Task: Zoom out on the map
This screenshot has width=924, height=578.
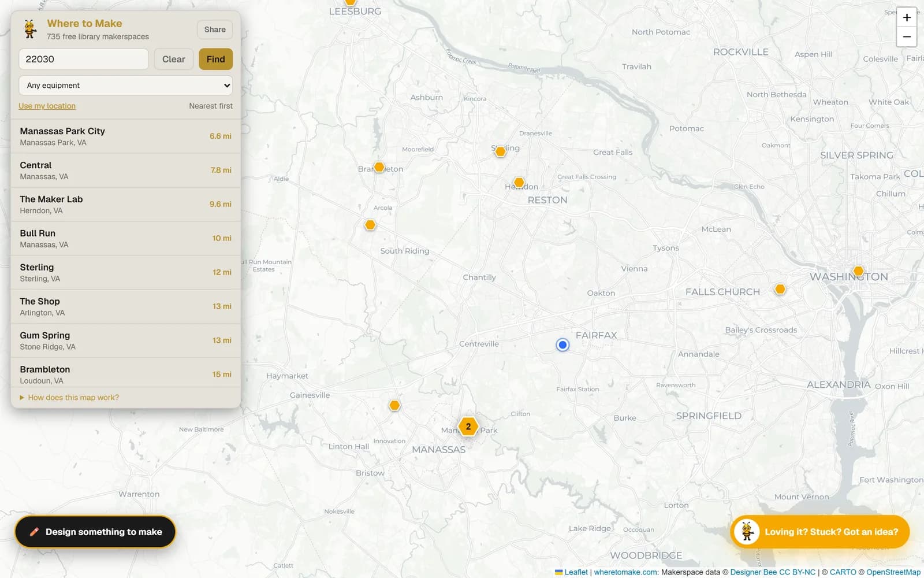Action: [907, 37]
